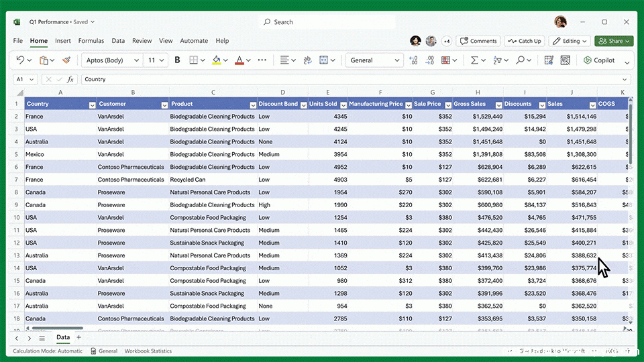
Task: Click in the Search box
Action: 327,21
